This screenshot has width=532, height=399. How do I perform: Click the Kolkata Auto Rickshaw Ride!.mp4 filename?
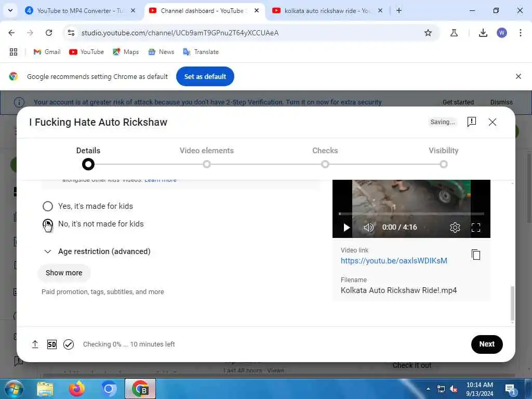click(x=398, y=290)
